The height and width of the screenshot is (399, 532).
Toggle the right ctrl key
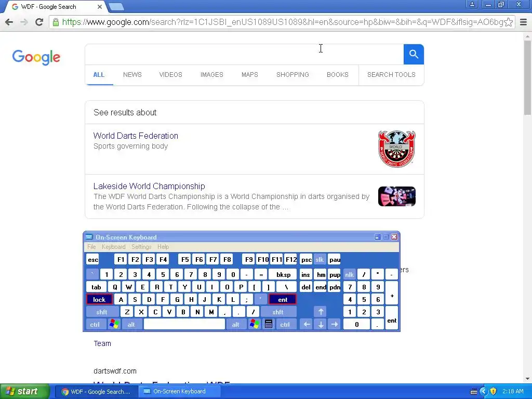(285, 324)
